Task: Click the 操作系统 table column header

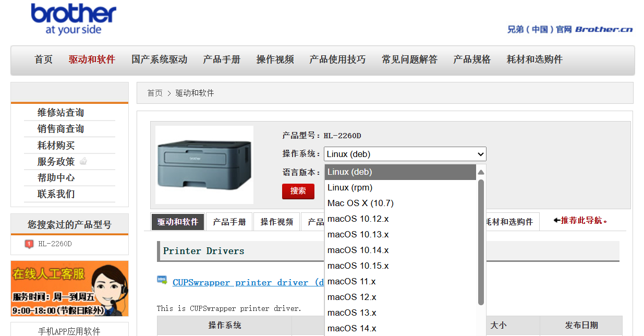Action: point(225,326)
